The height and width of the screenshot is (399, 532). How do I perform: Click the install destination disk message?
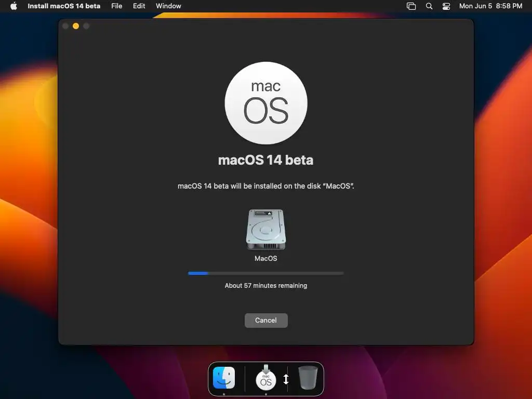point(265,186)
